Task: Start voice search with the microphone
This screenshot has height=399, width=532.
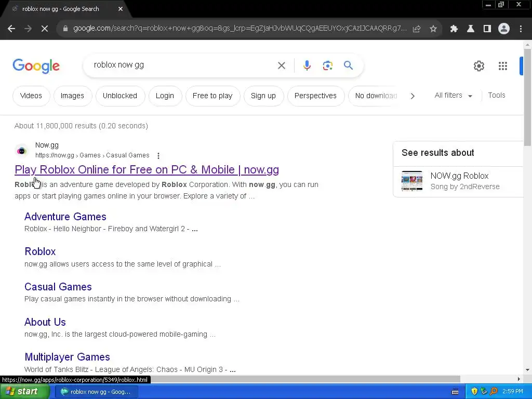Action: coord(307,65)
